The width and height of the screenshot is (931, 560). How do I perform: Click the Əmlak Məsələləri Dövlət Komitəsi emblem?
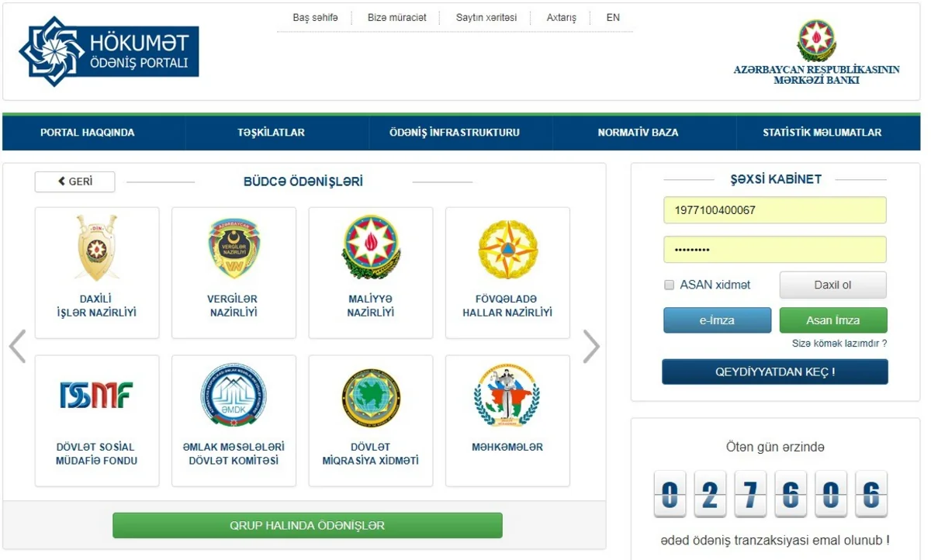pyautogui.click(x=234, y=396)
